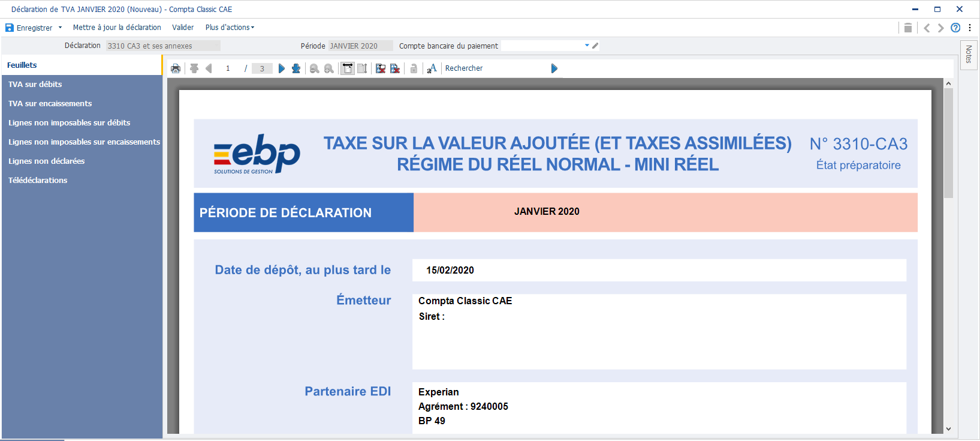Click the Rechercher search field

pyautogui.click(x=496, y=68)
